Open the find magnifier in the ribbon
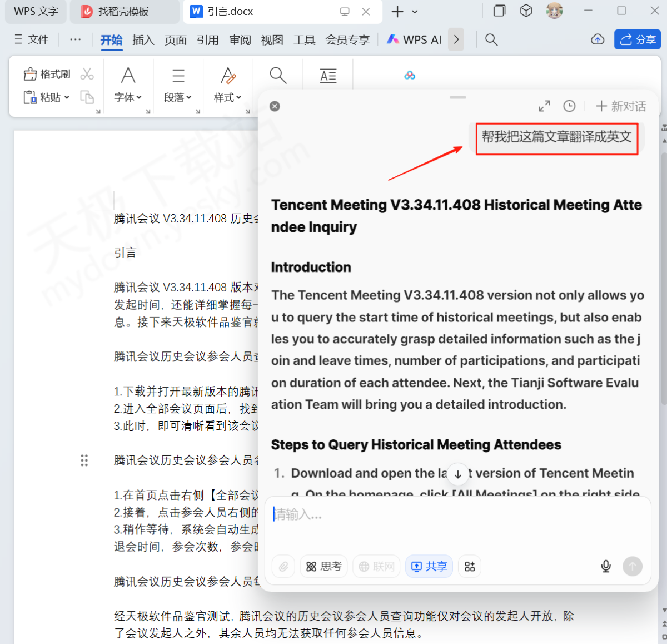Image resolution: width=667 pixels, height=644 pixels. [x=278, y=76]
